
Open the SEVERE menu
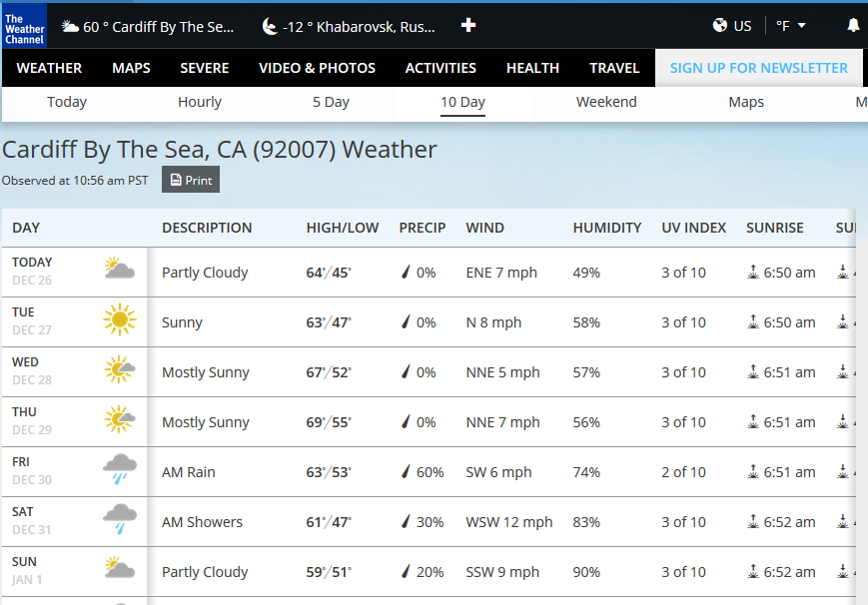[x=205, y=68]
